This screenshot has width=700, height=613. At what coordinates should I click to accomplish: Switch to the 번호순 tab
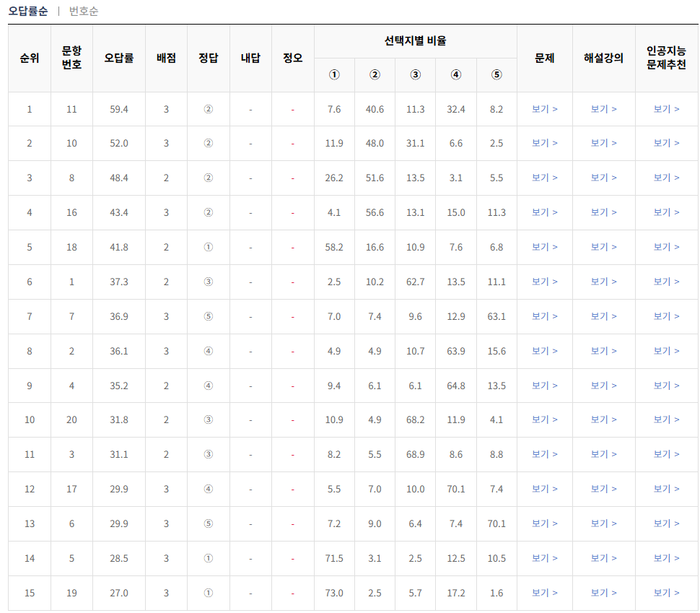[82, 12]
